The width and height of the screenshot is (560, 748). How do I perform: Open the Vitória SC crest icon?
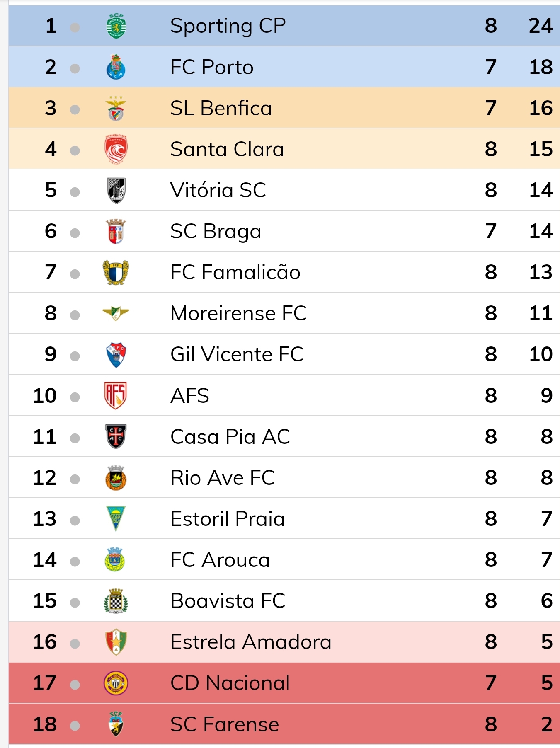coord(116,190)
